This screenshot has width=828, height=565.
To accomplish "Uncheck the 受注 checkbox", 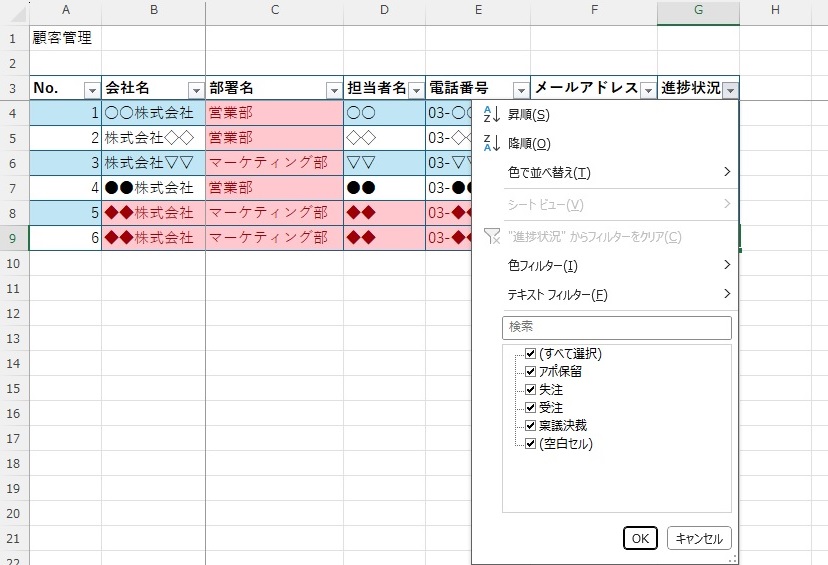I will pyautogui.click(x=531, y=408).
